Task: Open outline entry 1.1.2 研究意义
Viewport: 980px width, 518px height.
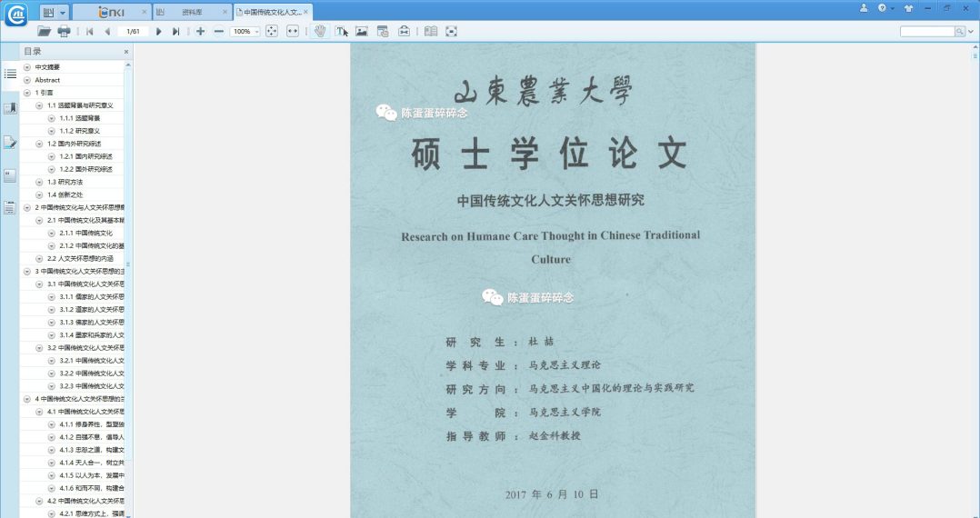Action: tap(79, 131)
